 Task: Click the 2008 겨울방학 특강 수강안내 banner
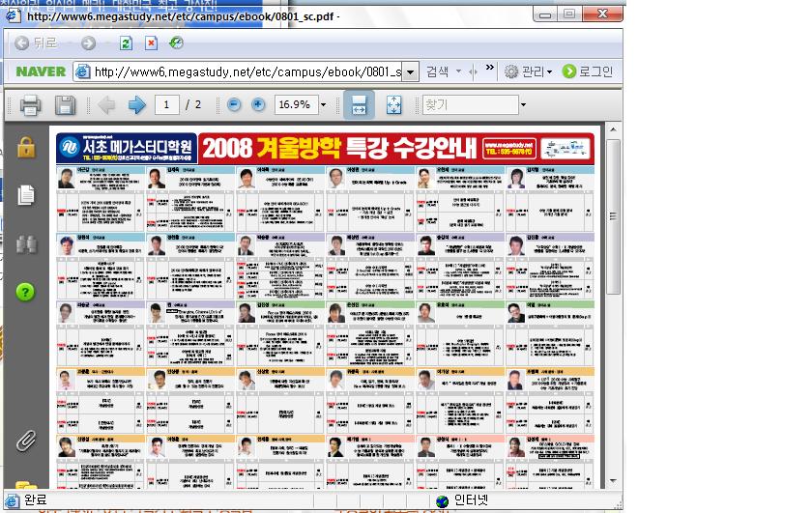point(339,149)
